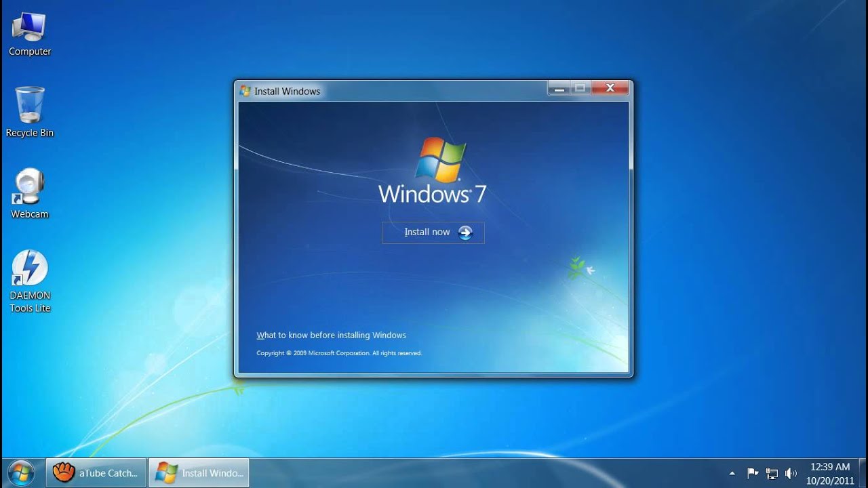Open the Computer desktop icon
This screenshot has height=488, width=868.
(30, 34)
